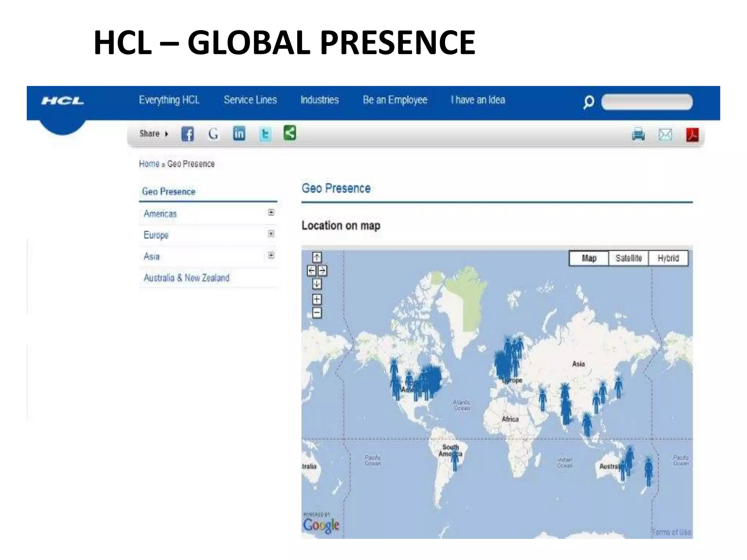Screen dimensions: 747x560
Task: Zoom out on the map
Action: coord(317,313)
